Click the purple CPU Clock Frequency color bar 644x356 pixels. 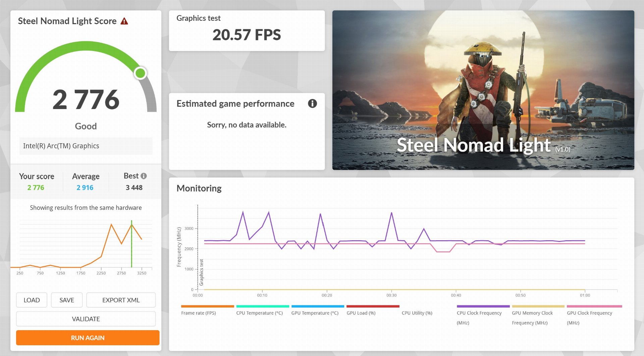point(483,306)
